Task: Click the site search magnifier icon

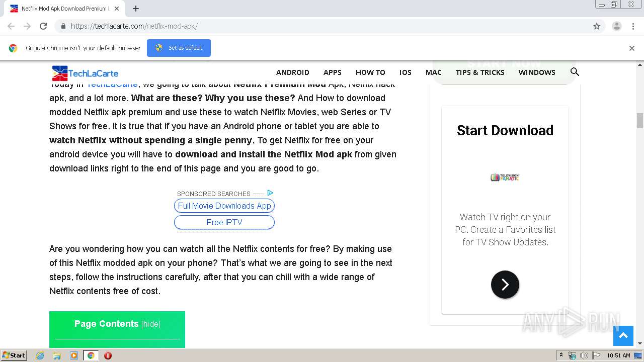Action: click(575, 72)
